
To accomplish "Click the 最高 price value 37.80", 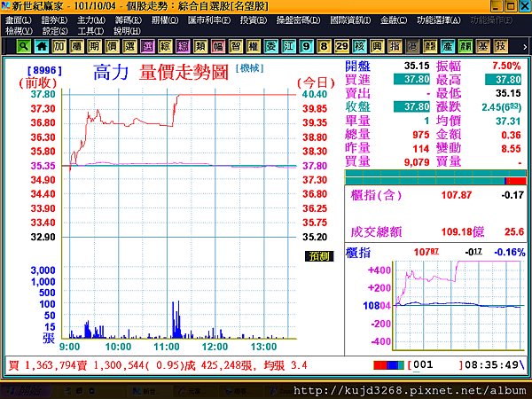I will [x=503, y=80].
